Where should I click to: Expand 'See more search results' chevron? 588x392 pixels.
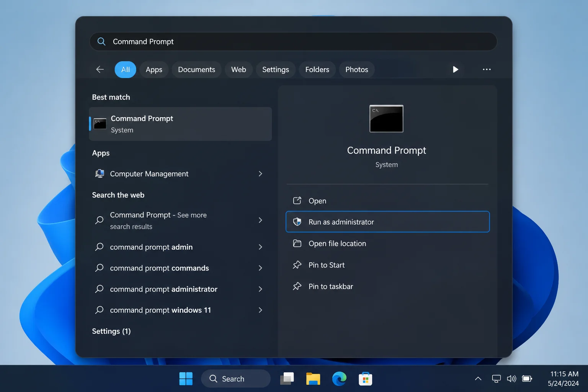coord(260,220)
